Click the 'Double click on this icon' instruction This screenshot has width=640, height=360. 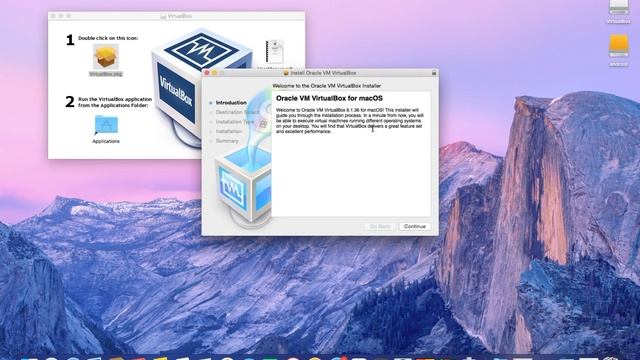tap(108, 38)
